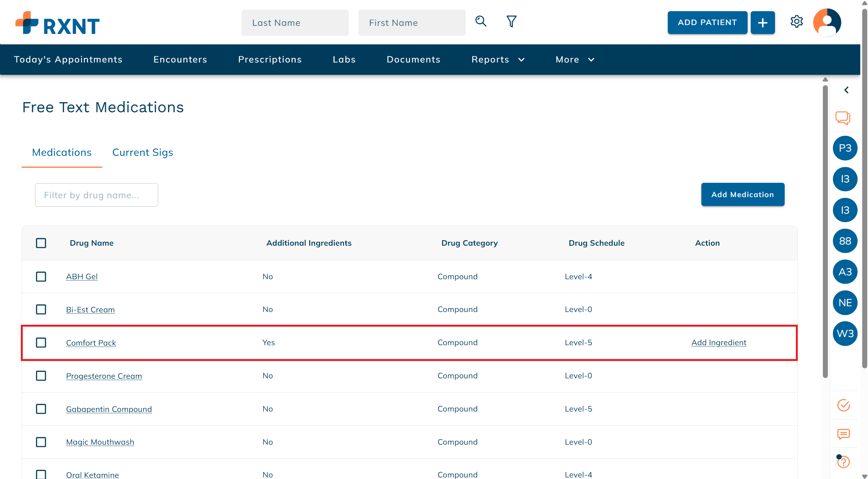Click the patient search magnifier icon
The height and width of the screenshot is (479, 868).
(x=481, y=21)
